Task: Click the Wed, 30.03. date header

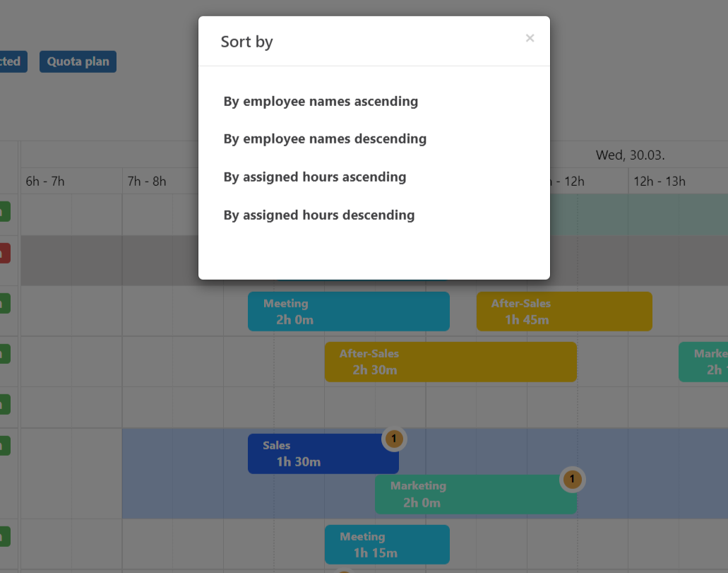Action: pos(630,155)
